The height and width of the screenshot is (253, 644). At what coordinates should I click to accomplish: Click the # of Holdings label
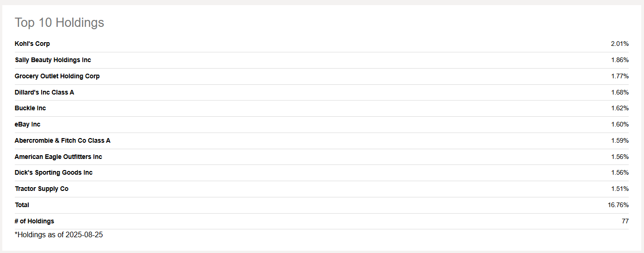34,221
